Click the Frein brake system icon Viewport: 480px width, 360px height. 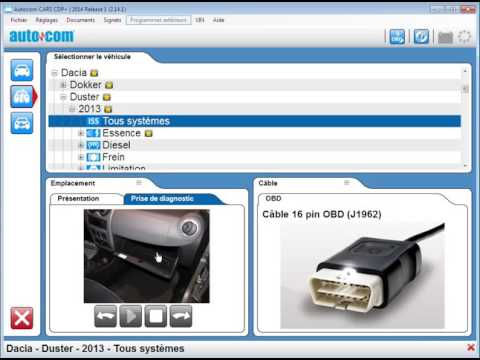coord(93,157)
